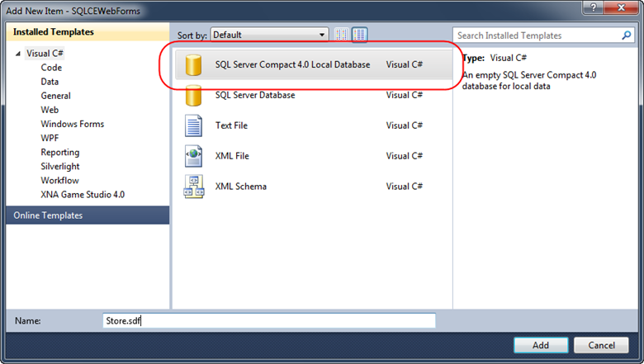Click Visual C# label in XML Schema row

pos(404,187)
